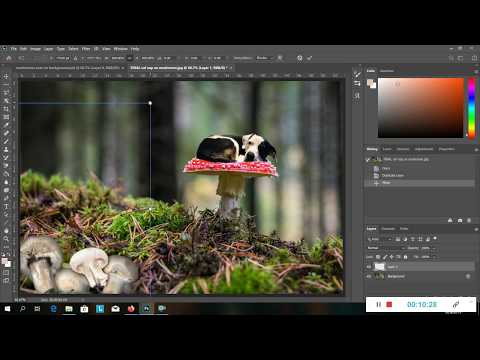Toggle filter for pixel layers

click(x=398, y=239)
